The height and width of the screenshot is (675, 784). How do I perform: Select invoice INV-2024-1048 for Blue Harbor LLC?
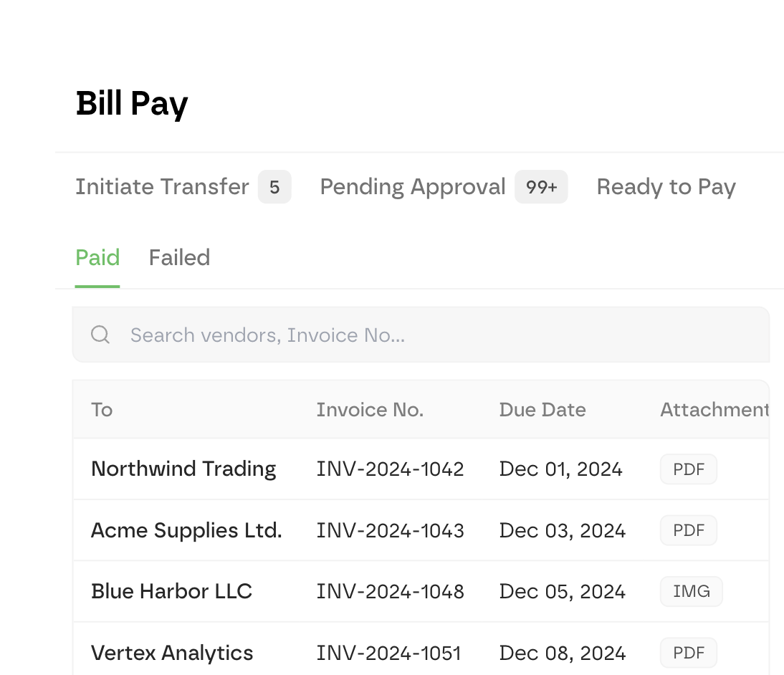point(391,591)
